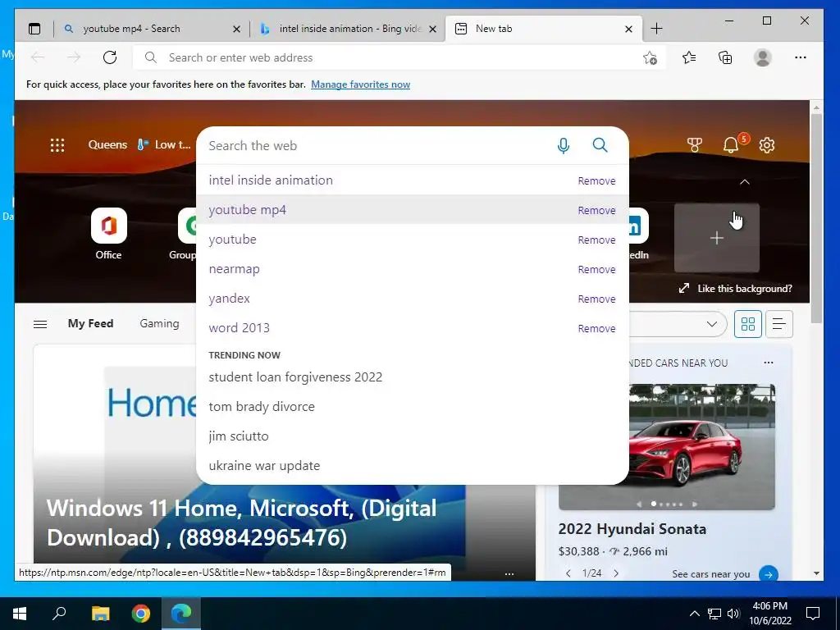Viewport: 840px width, 630px height.
Task: Open Settings and more ellipsis menu
Action: pyautogui.click(x=801, y=57)
